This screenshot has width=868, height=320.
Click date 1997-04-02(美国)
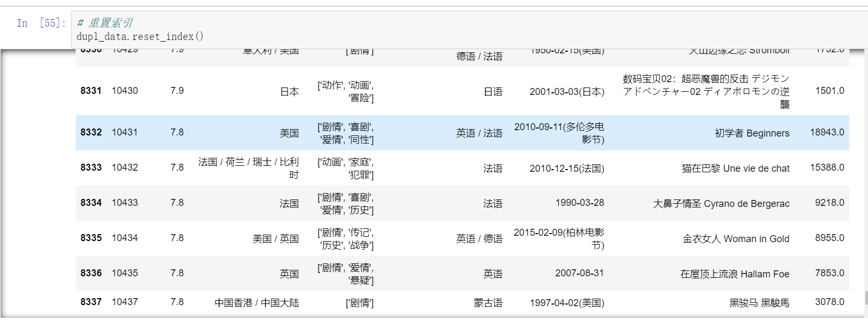567,303
